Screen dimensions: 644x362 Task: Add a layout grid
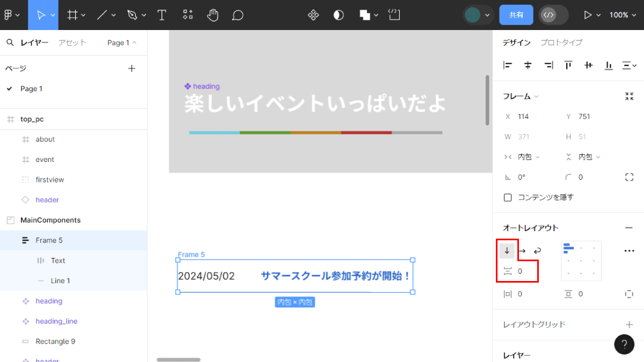point(629,324)
